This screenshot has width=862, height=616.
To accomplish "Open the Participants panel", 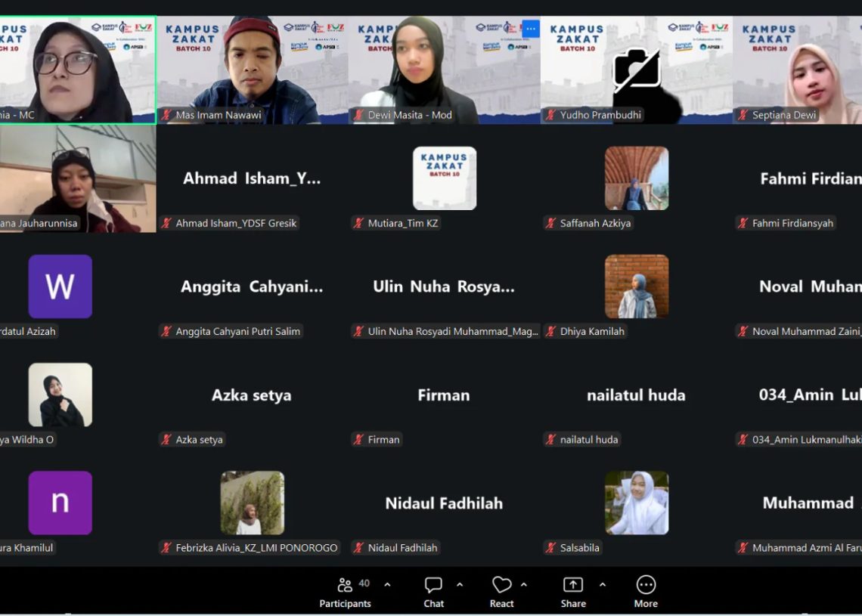I will click(346, 593).
